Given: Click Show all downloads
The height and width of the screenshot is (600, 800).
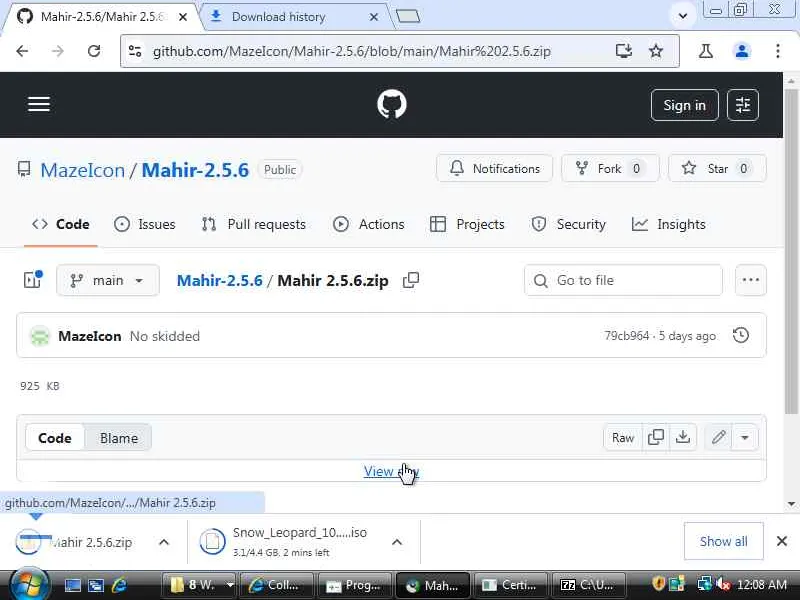Looking at the screenshot, I should click(x=723, y=541).
